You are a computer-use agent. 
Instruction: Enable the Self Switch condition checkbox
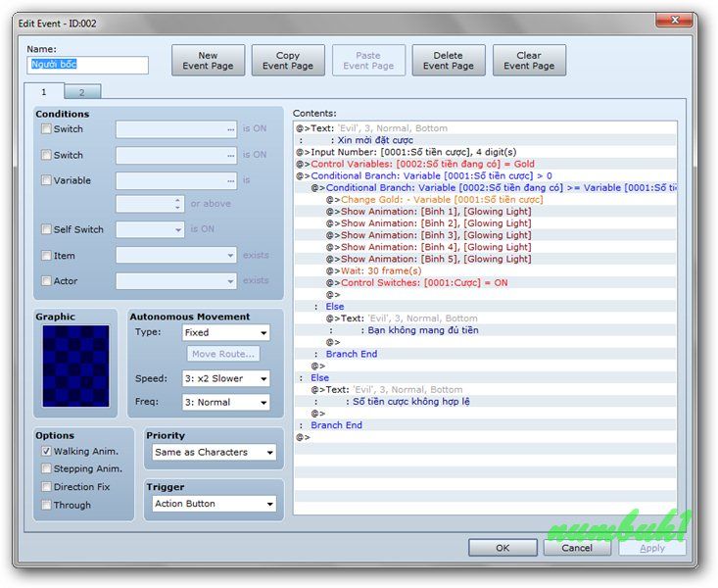tap(46, 229)
